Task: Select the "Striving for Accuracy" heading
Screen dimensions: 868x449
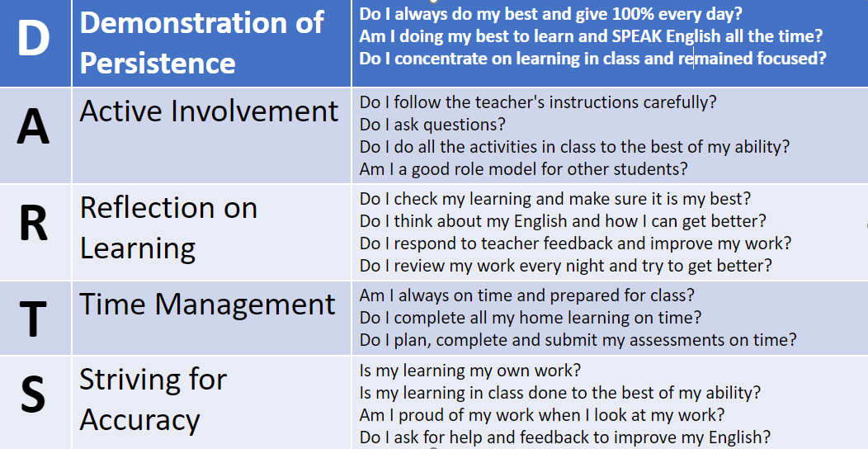Action: 153,399
